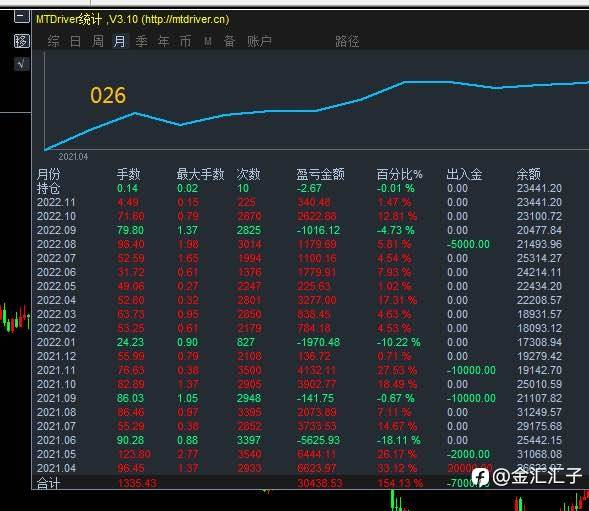Switch to the 日 daily tab
The width and height of the screenshot is (589, 511).
tap(76, 41)
